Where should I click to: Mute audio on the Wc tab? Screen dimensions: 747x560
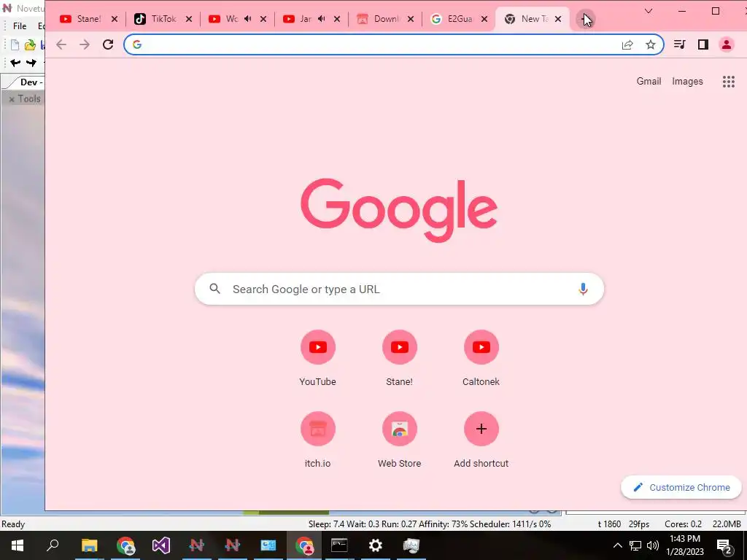click(248, 19)
